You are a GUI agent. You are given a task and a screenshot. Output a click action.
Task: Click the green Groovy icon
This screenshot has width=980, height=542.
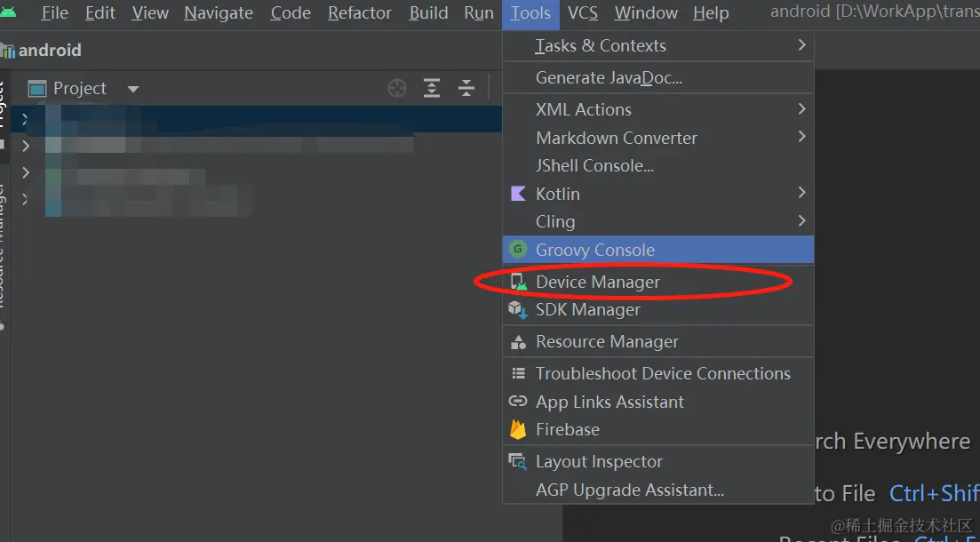(x=517, y=250)
